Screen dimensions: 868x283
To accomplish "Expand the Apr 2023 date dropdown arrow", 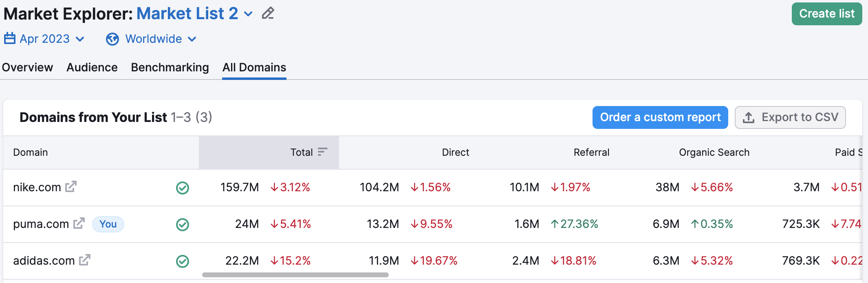I will [80, 39].
